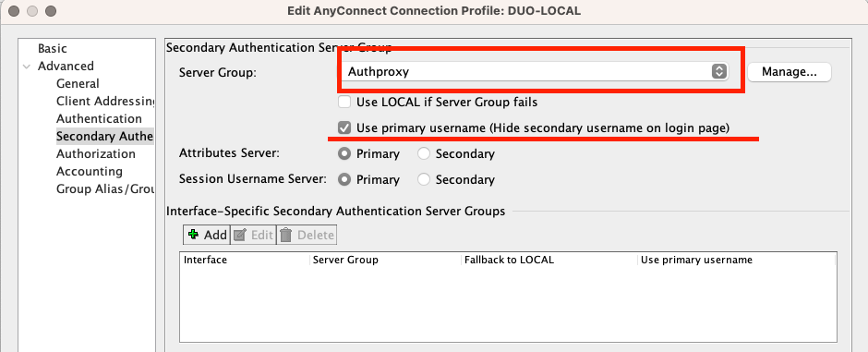Click the Add button with plus icon

coord(207,235)
